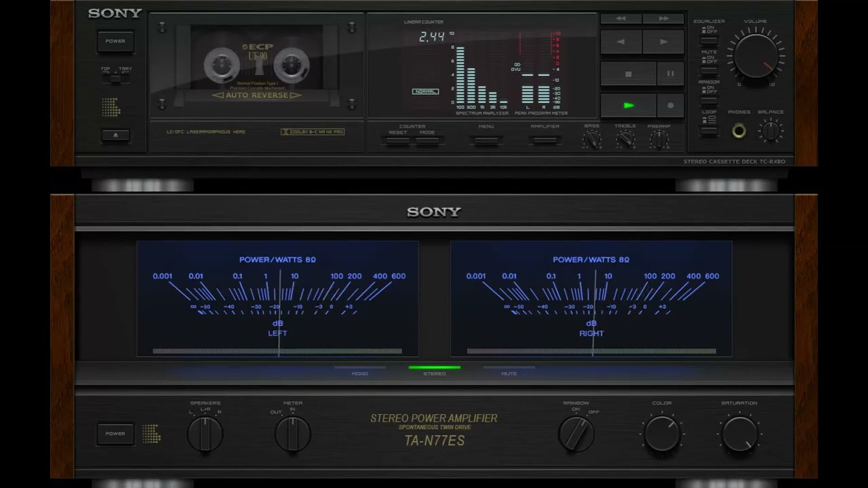
Task: Pause the cassette playback
Action: (671, 74)
